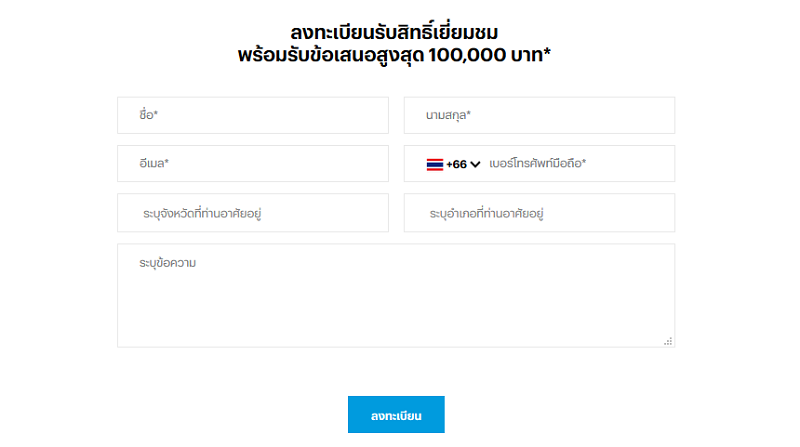Click the Thai flag icon
Image resolution: width=800 pixels, height=447 pixels.
pyautogui.click(x=435, y=164)
